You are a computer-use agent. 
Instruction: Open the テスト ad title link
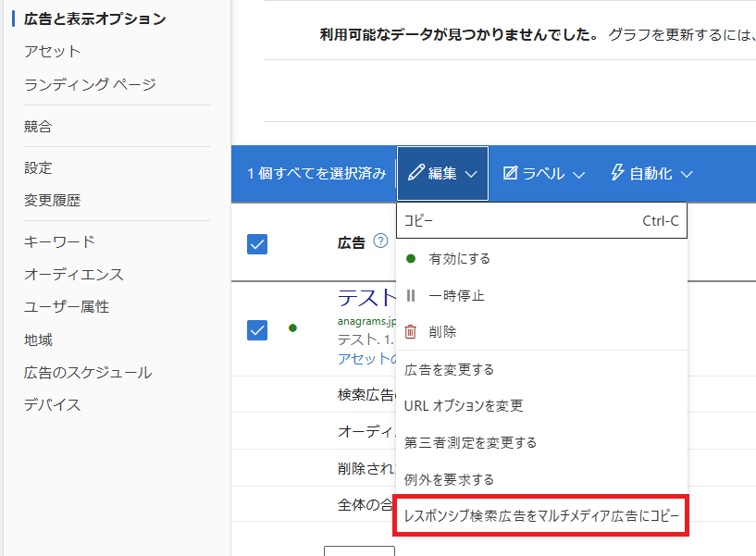[366, 298]
